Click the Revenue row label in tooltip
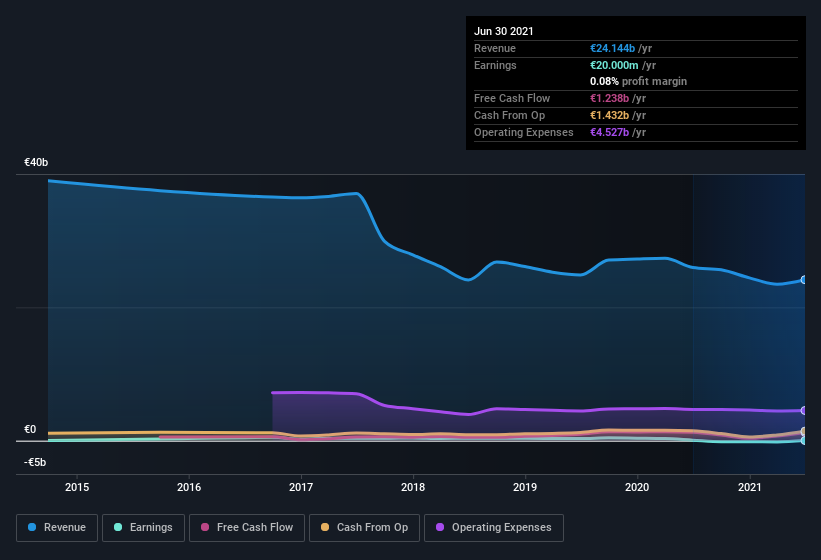Image resolution: width=821 pixels, height=560 pixels. coord(495,48)
